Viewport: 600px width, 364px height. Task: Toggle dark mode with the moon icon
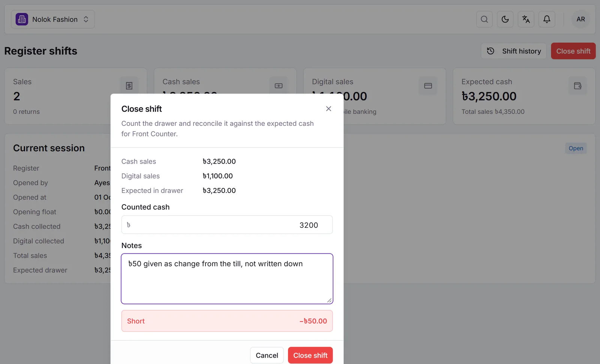click(505, 19)
